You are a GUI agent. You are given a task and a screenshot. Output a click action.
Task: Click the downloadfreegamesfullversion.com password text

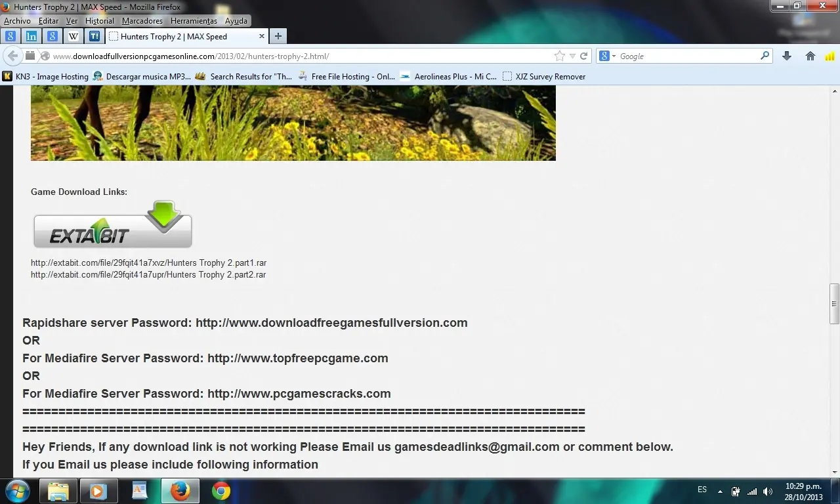(x=331, y=323)
